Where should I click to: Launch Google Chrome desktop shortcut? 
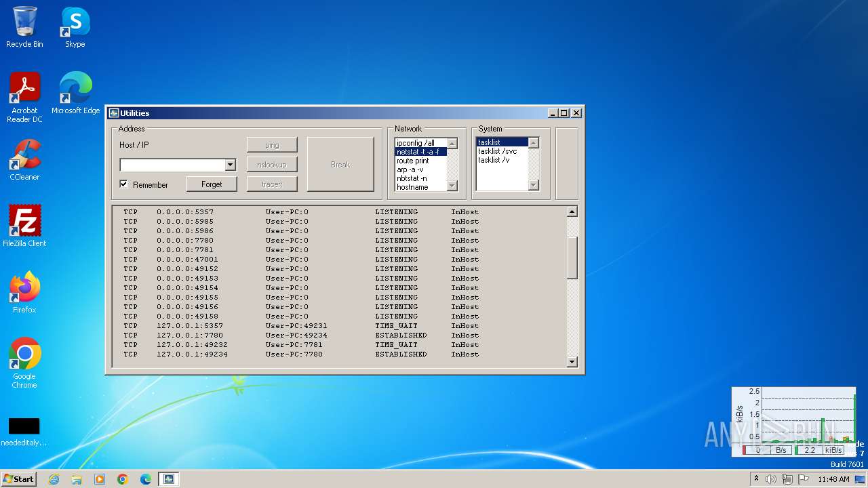[24, 363]
